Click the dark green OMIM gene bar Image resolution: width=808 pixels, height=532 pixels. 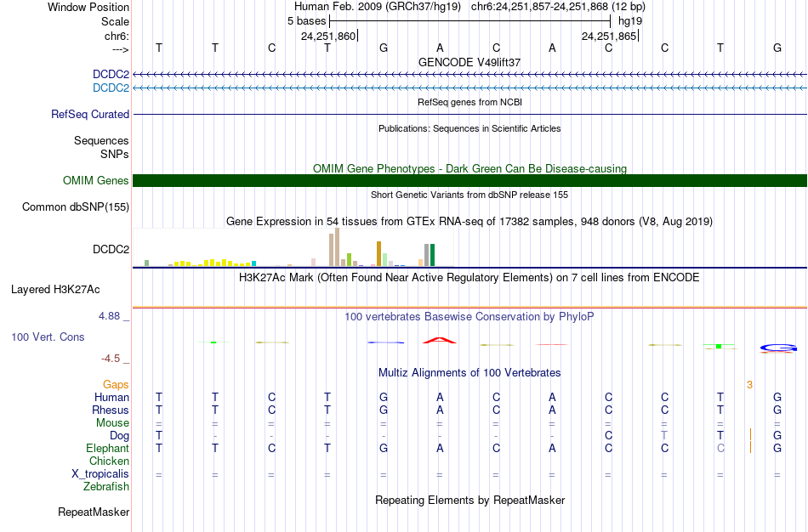470,181
